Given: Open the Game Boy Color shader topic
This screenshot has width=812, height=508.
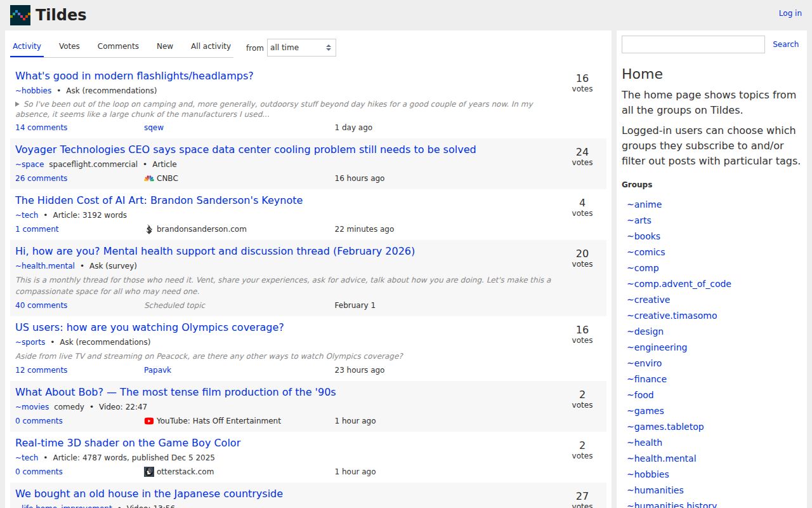Looking at the screenshot, I should click(x=128, y=443).
